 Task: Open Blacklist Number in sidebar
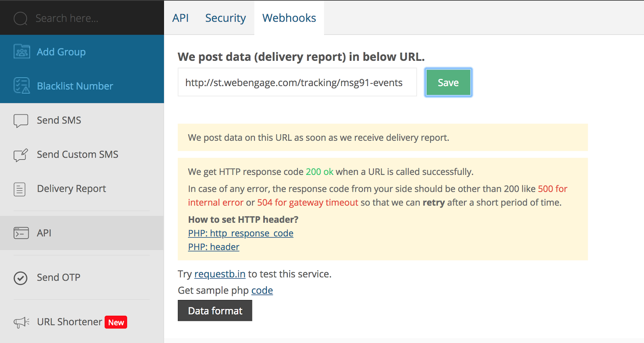(x=82, y=86)
